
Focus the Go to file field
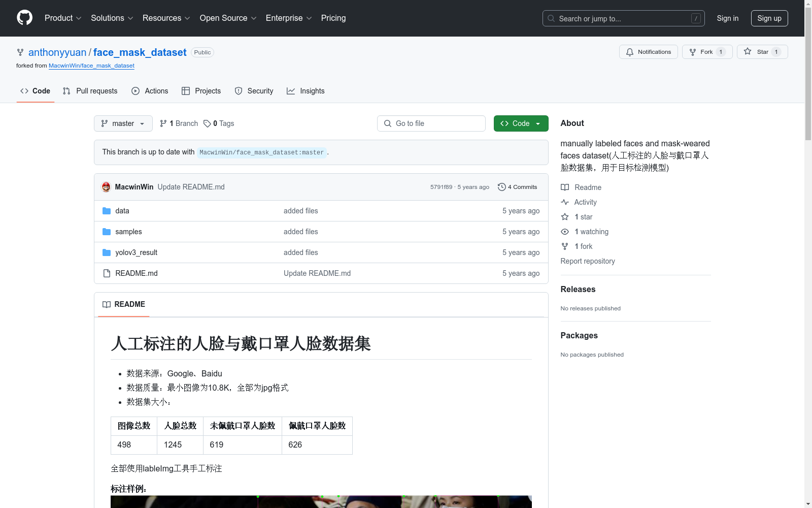[431, 123]
